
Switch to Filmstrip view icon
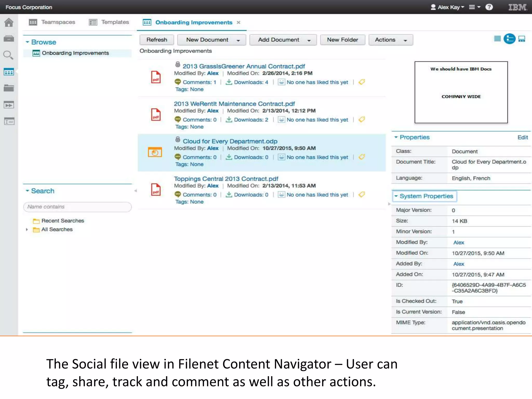[x=522, y=39]
